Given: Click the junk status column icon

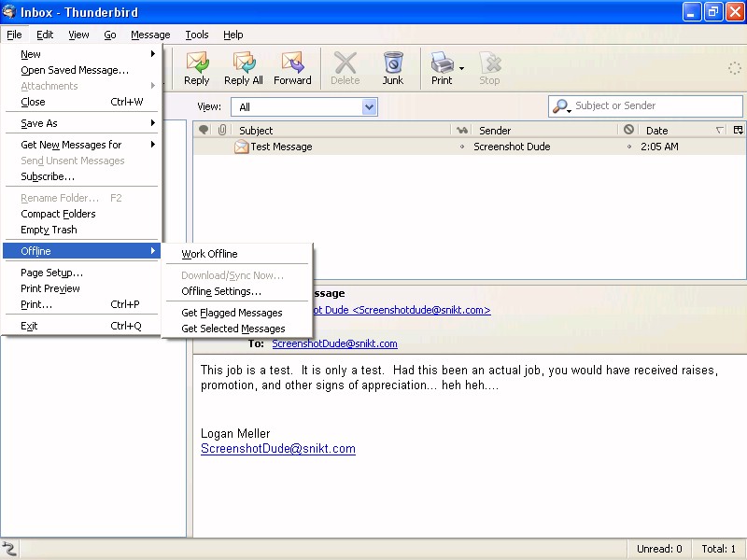Looking at the screenshot, I should pyautogui.click(x=628, y=129).
